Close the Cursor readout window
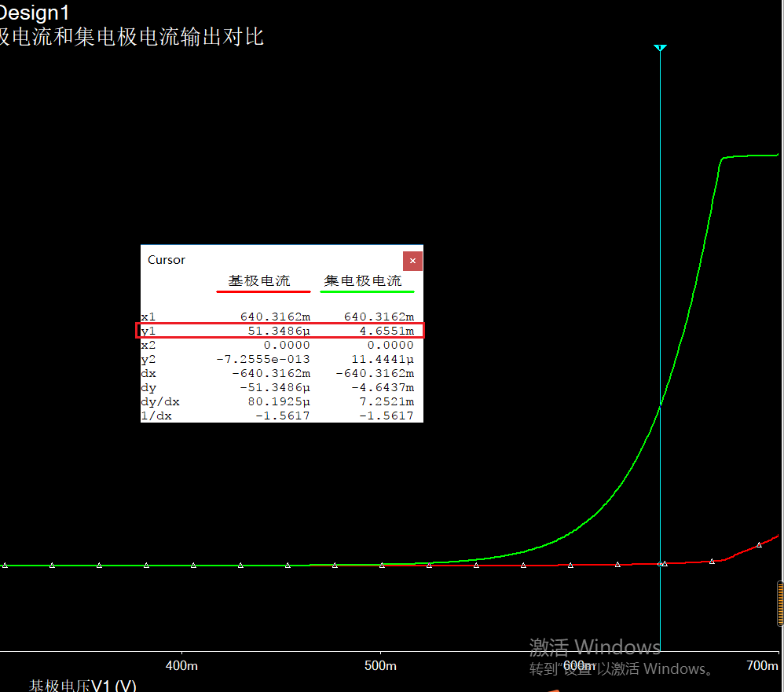Screen dimensions: 784x692 tap(412, 261)
